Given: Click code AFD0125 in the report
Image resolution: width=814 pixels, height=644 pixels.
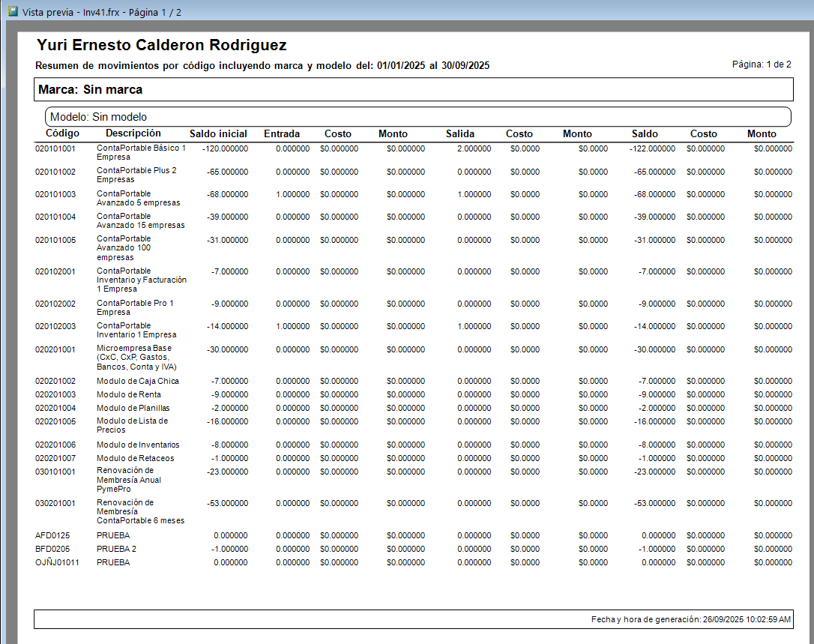Looking at the screenshot, I should click(52, 535).
